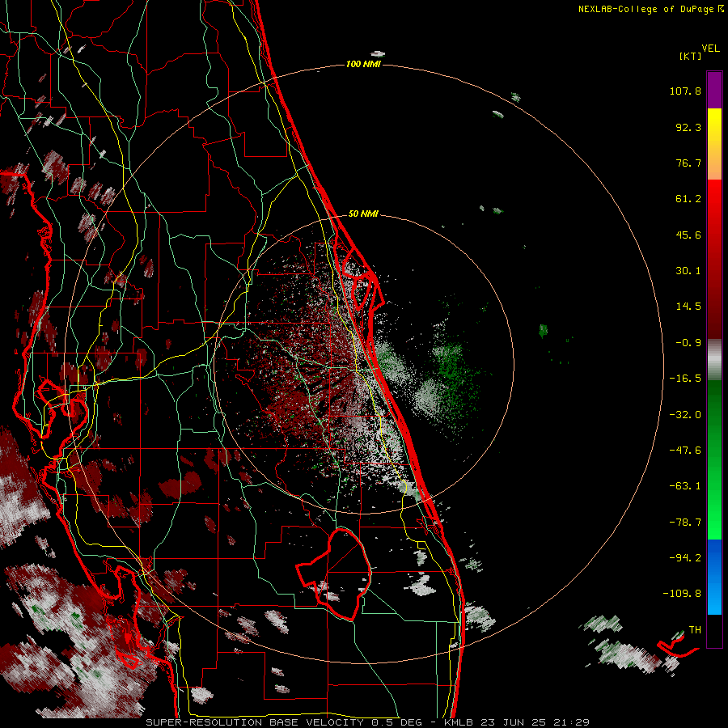This screenshot has width=728, height=728.
Task: Click the black TH segment of color bar
Action: click(x=714, y=630)
